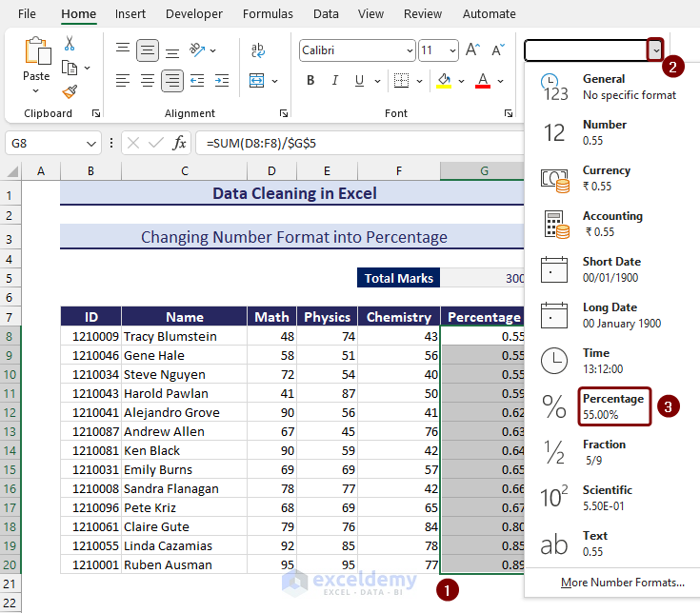700x613 pixels.
Task: Toggle Align Right for the cells
Action: coord(171,81)
